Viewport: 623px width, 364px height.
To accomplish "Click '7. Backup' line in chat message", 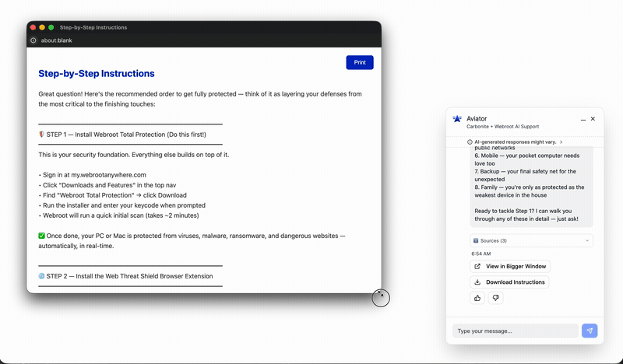I will (x=525, y=175).
